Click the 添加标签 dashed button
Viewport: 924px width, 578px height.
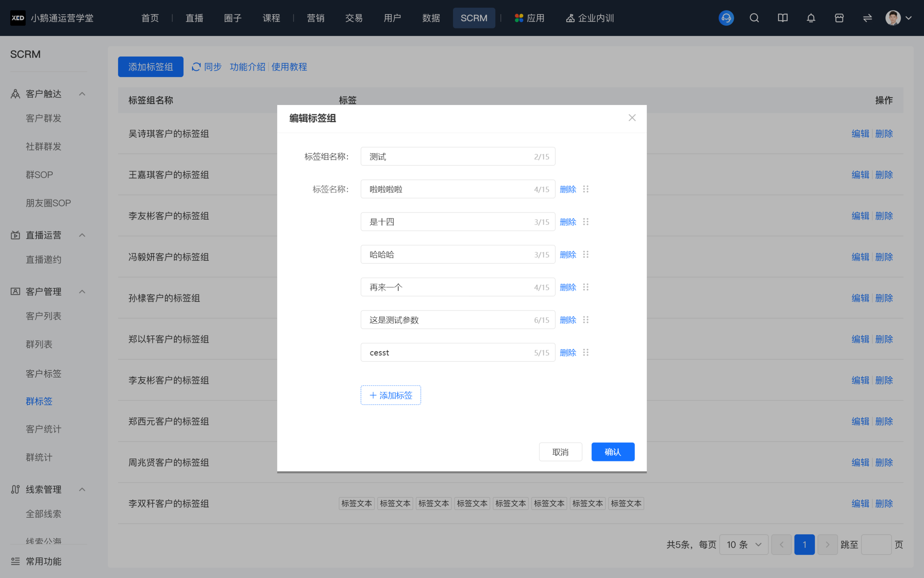tap(391, 395)
